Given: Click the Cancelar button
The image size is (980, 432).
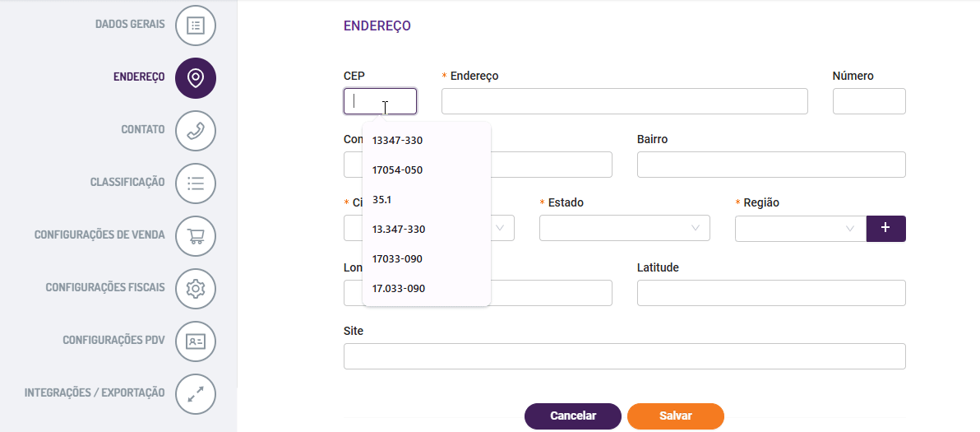Looking at the screenshot, I should click(573, 416).
